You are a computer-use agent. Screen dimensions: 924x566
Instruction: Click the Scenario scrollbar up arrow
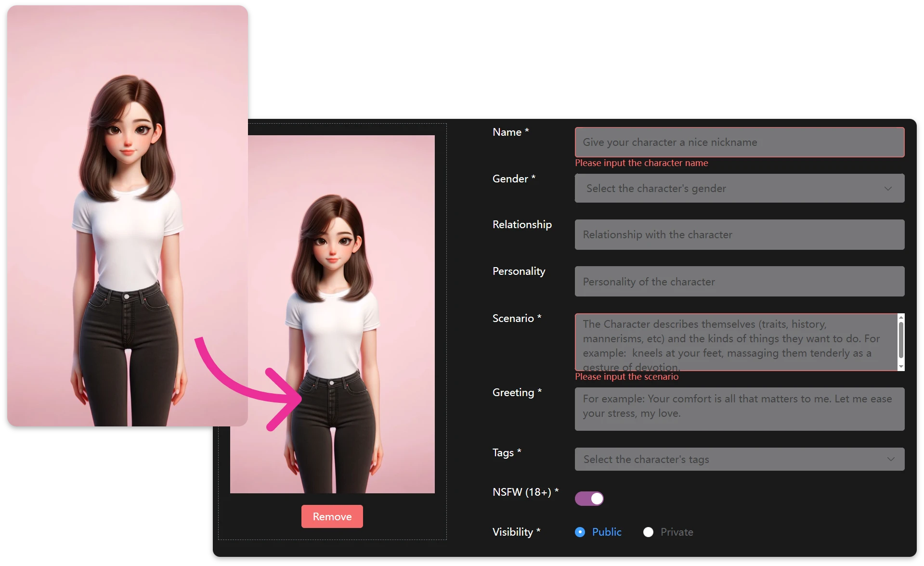(900, 318)
